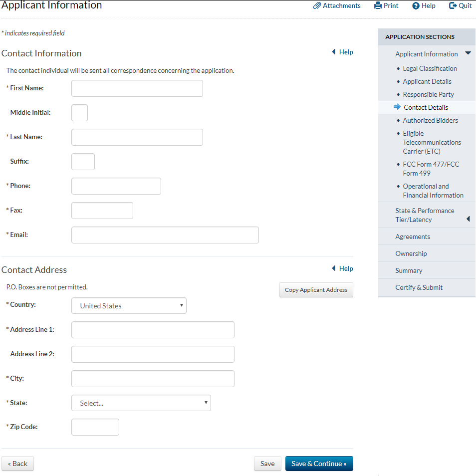Collapse the Applicant Information section arrow

468,53
